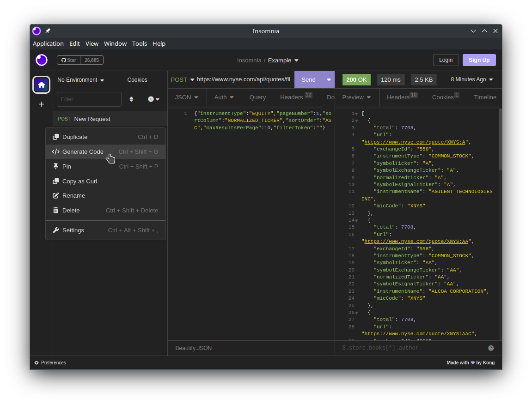Click the Home dashboard icon in sidebar

(41, 85)
